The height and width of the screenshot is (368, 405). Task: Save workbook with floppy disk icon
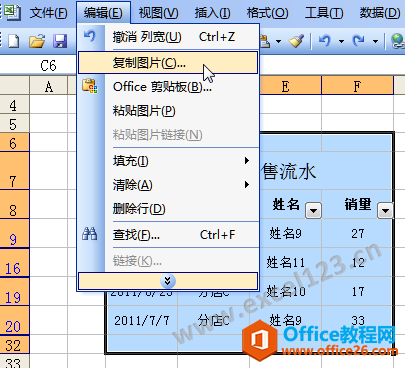(x=60, y=41)
